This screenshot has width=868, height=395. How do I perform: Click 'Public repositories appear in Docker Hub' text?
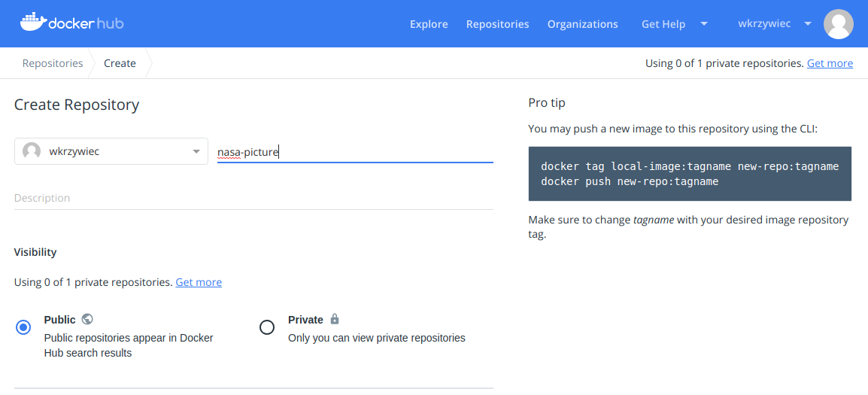[129, 345]
